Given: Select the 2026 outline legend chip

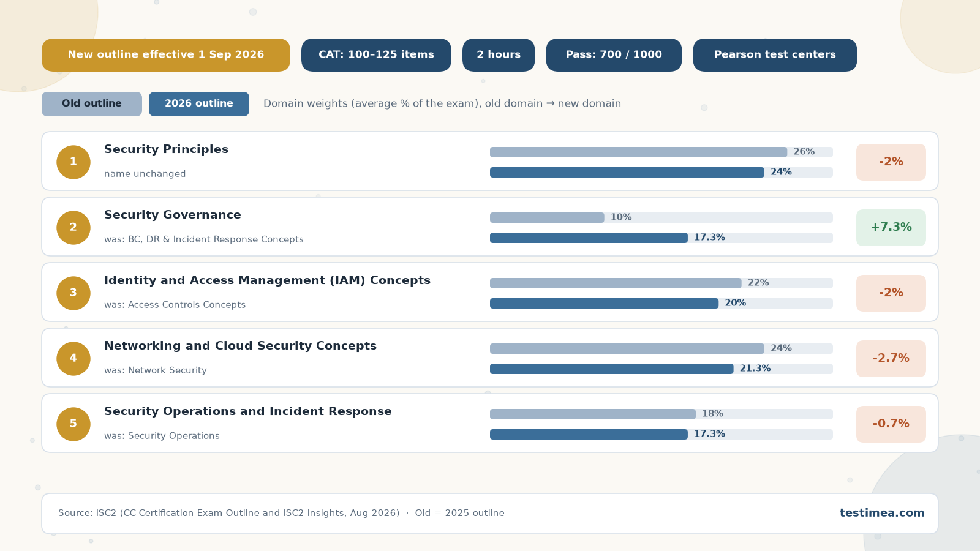Looking at the screenshot, I should (x=199, y=104).
